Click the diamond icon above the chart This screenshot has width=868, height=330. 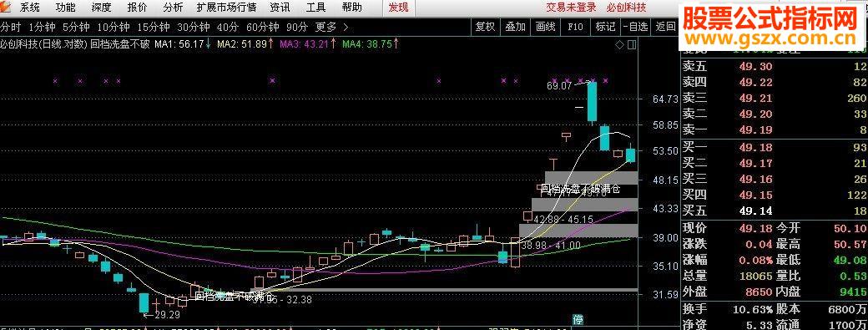pos(619,44)
